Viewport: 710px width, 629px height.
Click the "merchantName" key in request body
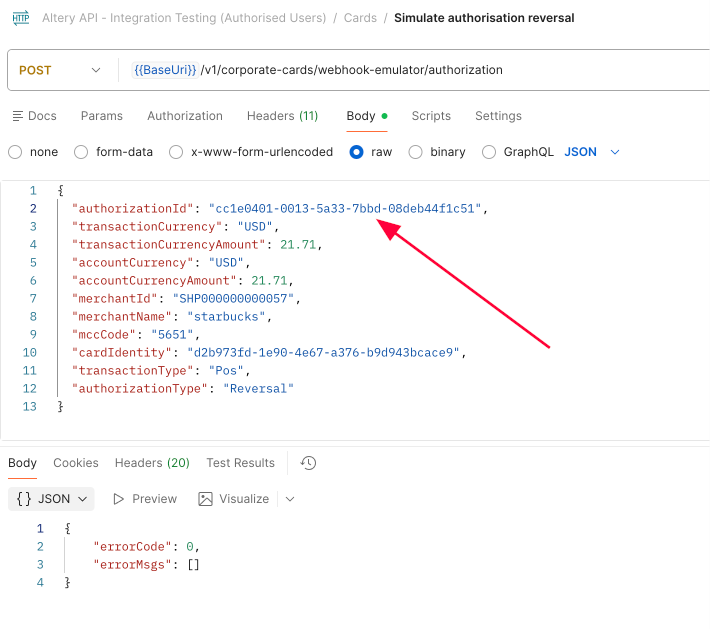(x=122, y=317)
